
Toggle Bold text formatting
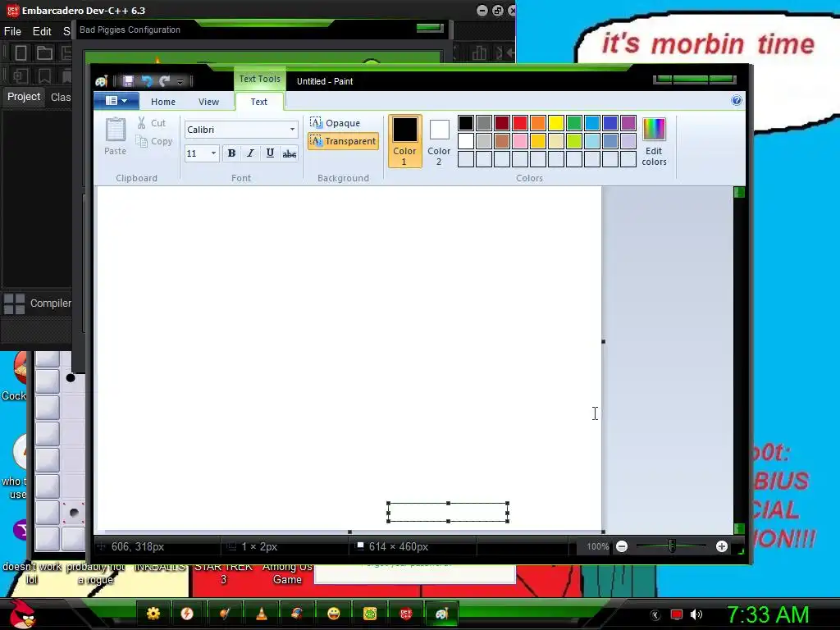coord(231,153)
